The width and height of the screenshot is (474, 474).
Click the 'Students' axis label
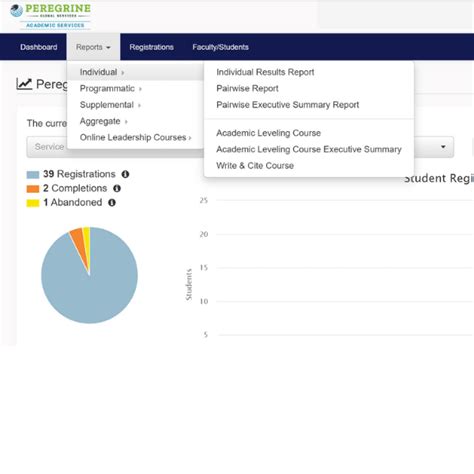click(x=189, y=284)
